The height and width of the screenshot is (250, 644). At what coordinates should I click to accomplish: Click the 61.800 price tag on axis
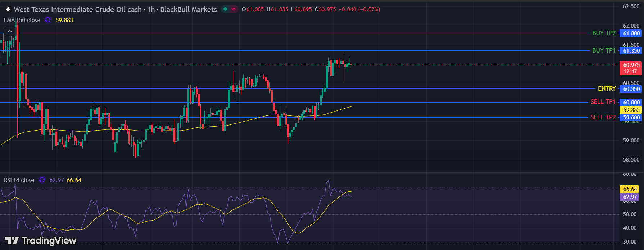point(631,33)
